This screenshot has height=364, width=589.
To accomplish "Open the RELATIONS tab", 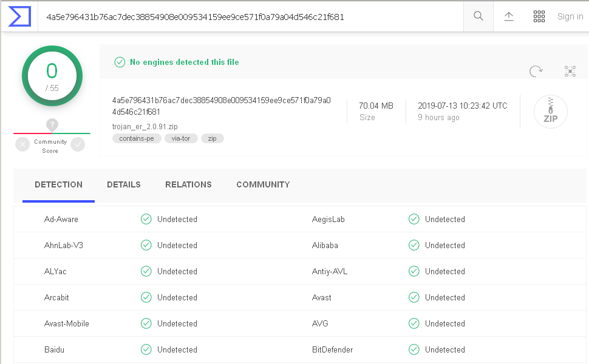I will [188, 184].
